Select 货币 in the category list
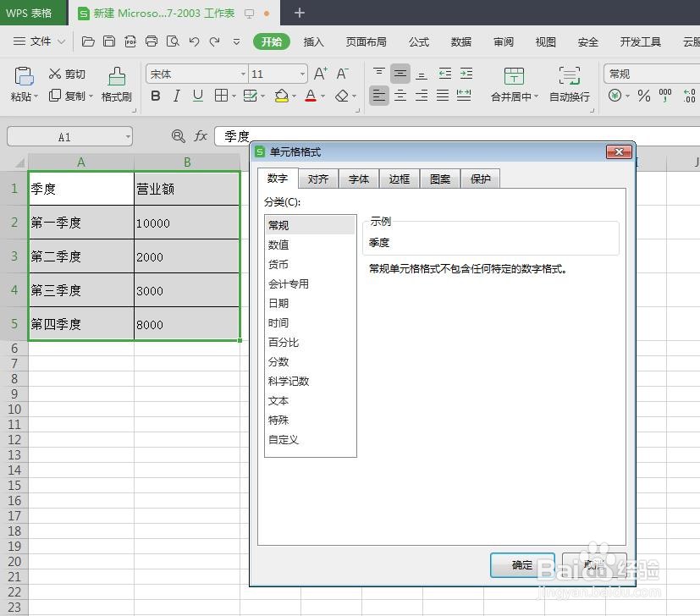 click(x=311, y=264)
